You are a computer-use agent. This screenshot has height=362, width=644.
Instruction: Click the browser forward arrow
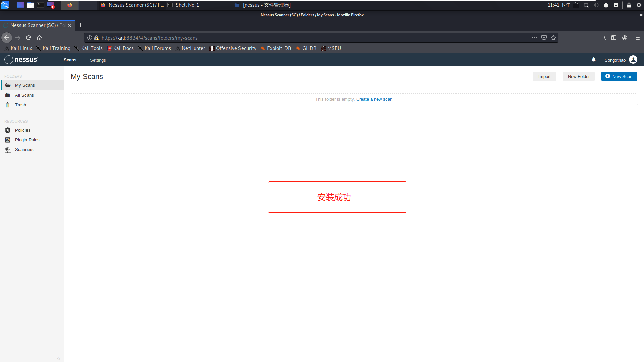(18, 38)
